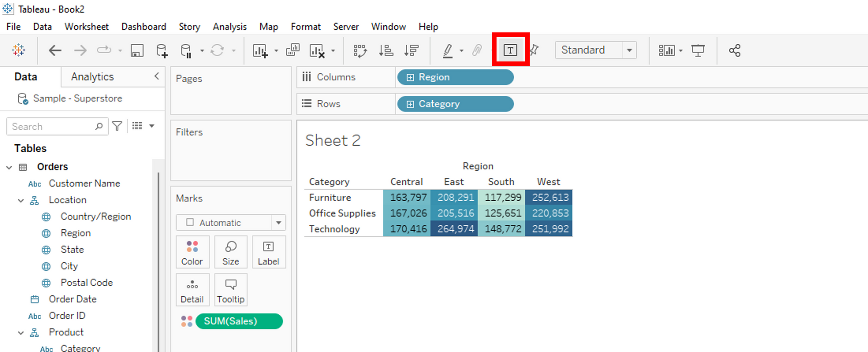Open the Presentation Mode icon

coord(698,51)
